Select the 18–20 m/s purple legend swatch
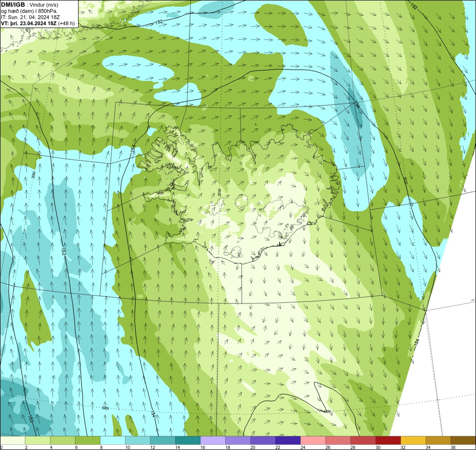Viewport: 476px width, 450px height. pos(238,440)
